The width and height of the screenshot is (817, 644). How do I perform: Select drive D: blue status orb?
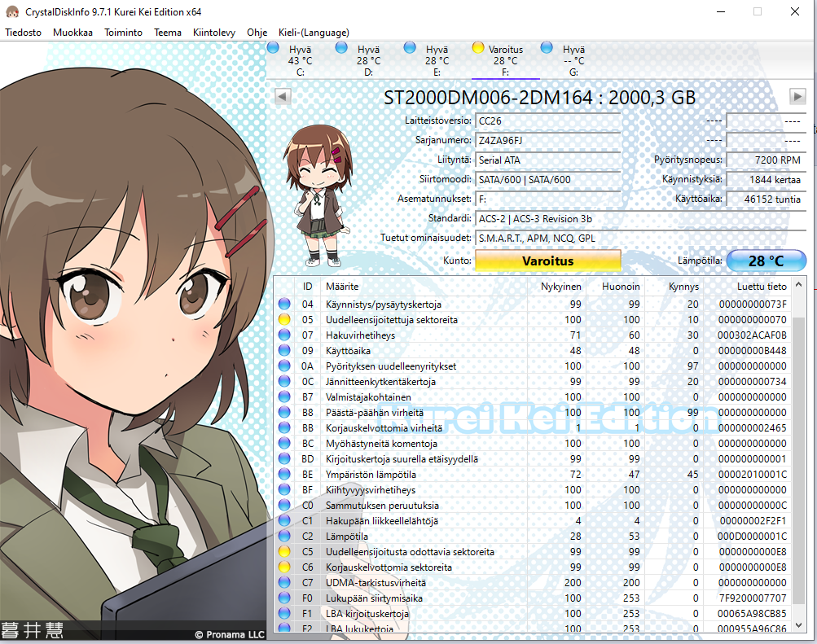(x=341, y=47)
